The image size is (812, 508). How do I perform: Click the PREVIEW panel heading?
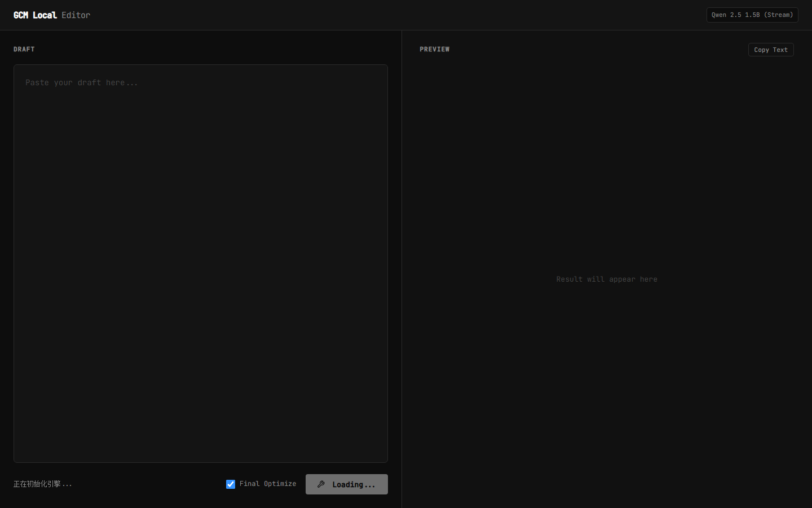435,49
